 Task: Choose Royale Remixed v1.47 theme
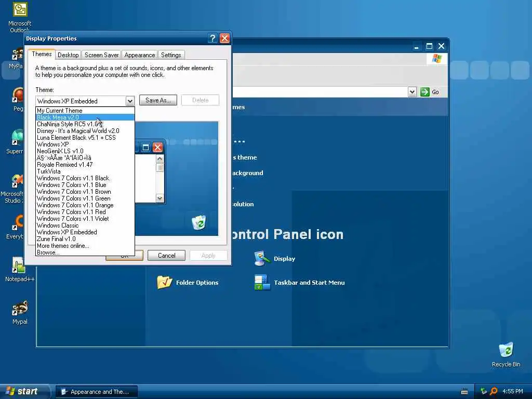tap(85, 165)
